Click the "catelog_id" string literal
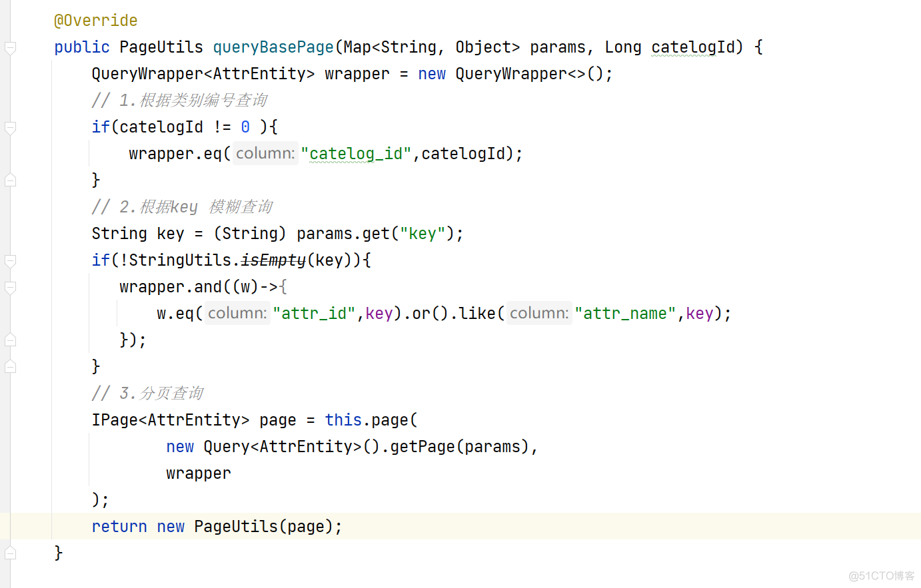This screenshot has width=921, height=588. tap(356, 154)
